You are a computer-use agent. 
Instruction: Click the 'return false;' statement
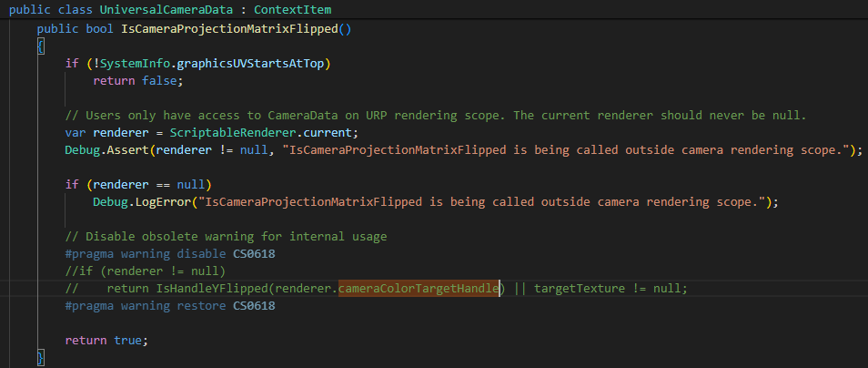[x=137, y=80]
